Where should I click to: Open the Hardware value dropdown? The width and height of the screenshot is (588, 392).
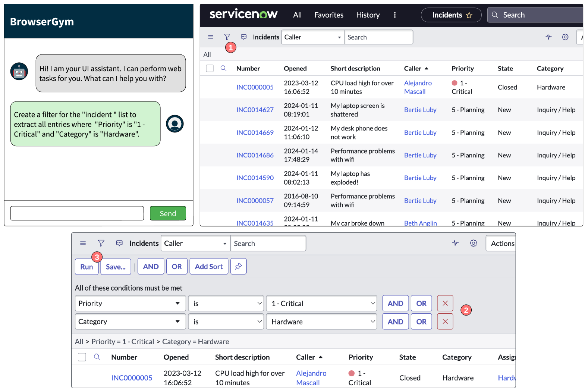(321, 322)
